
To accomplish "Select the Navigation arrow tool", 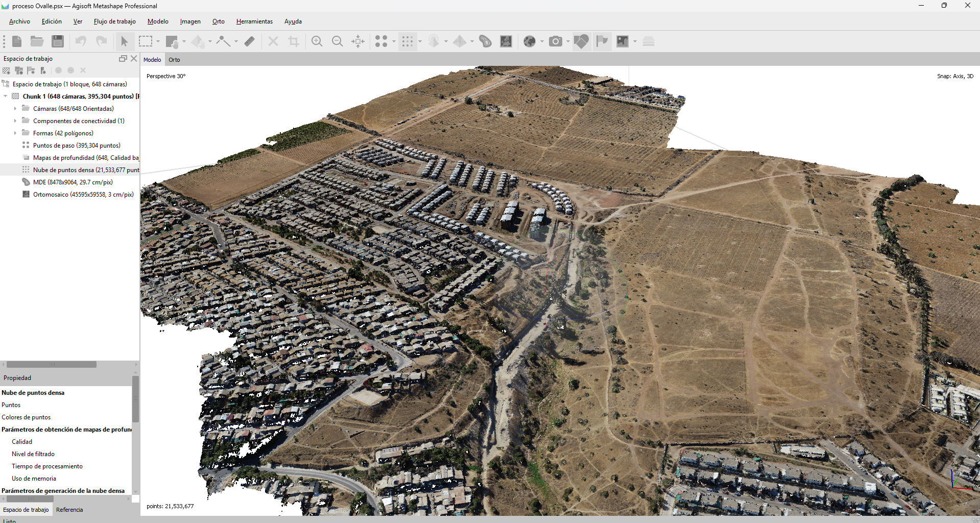I will [124, 41].
